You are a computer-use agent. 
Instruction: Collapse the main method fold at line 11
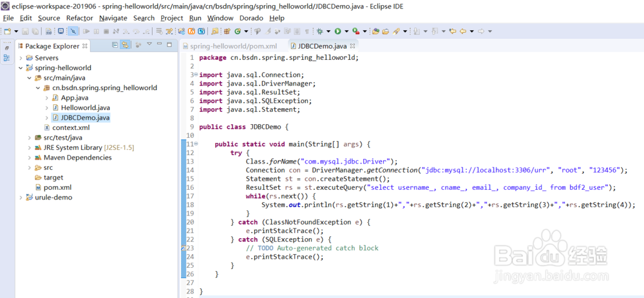196,144
